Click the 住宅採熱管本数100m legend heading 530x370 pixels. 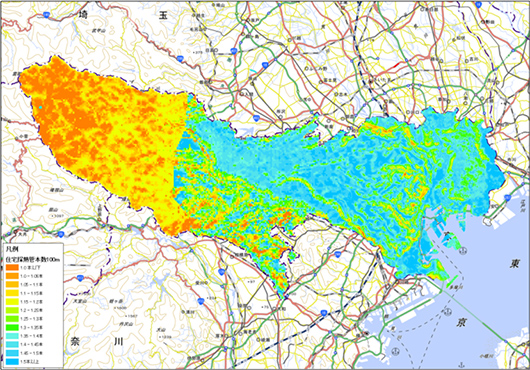pyautogui.click(x=33, y=260)
